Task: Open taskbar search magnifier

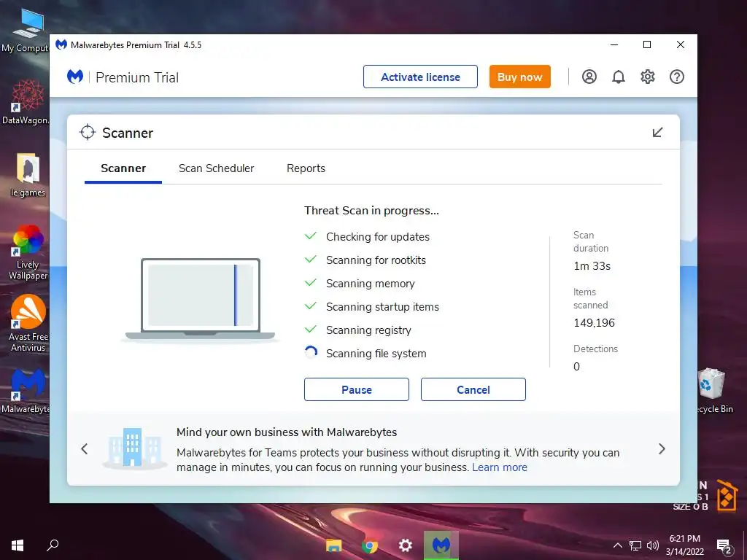Action: (x=53, y=545)
